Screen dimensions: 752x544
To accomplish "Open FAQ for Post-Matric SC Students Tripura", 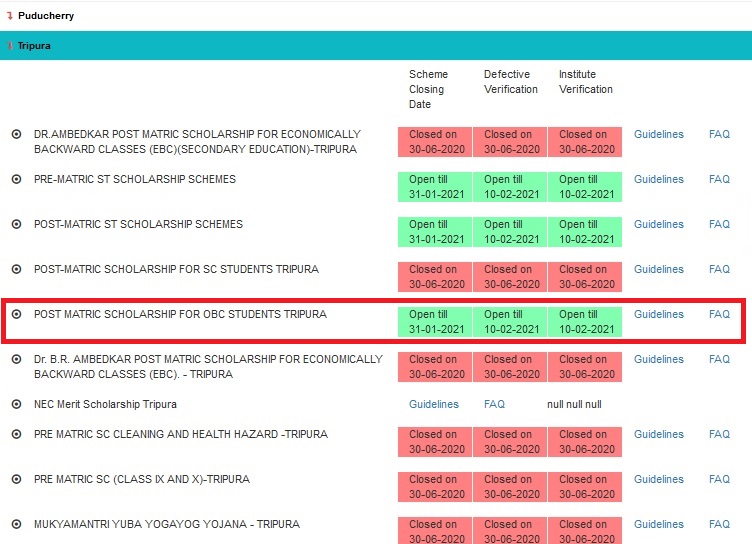I will coord(719,270).
